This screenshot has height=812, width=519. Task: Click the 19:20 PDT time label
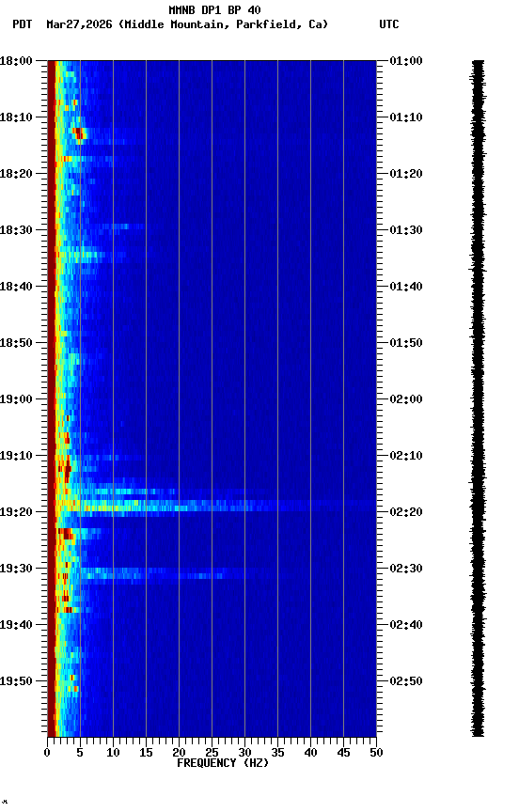(x=16, y=512)
